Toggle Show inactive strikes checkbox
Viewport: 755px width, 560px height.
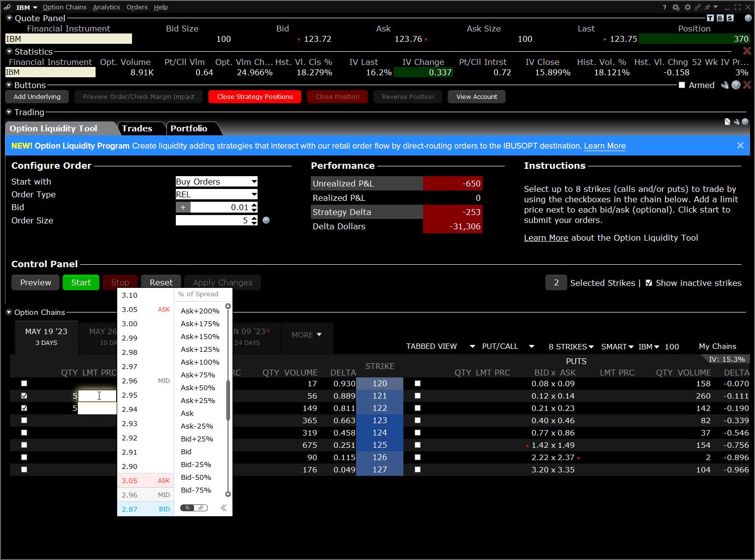coord(649,283)
